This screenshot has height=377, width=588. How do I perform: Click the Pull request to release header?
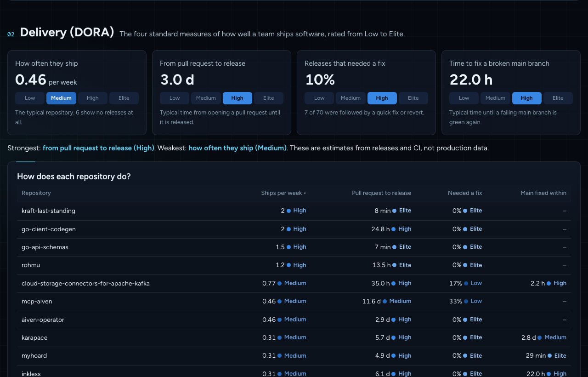click(381, 193)
